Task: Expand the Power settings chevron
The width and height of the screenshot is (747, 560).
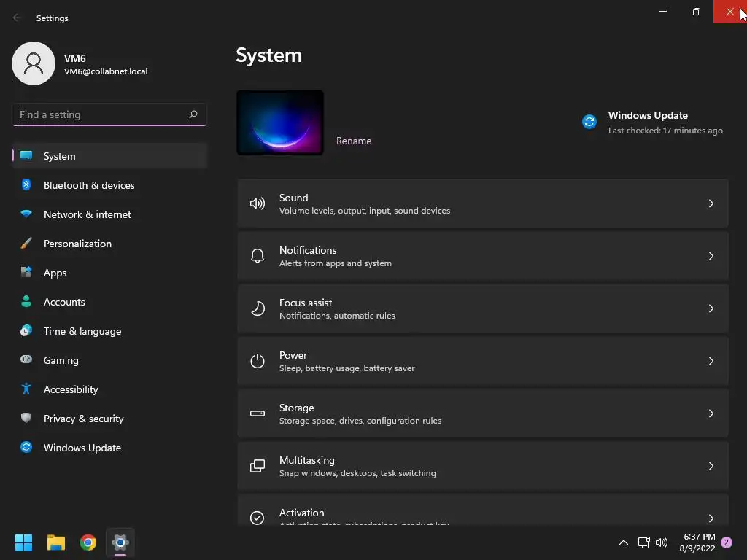Action: (711, 361)
